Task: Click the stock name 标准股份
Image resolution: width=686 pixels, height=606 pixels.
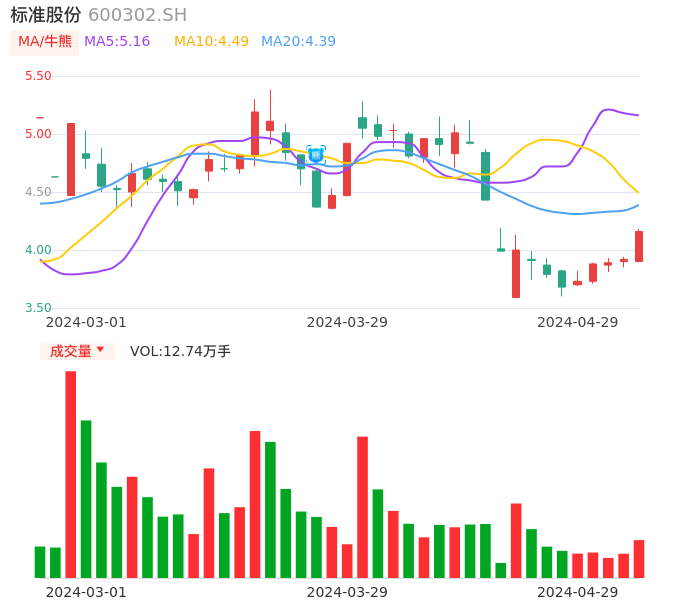Action: click(46, 15)
